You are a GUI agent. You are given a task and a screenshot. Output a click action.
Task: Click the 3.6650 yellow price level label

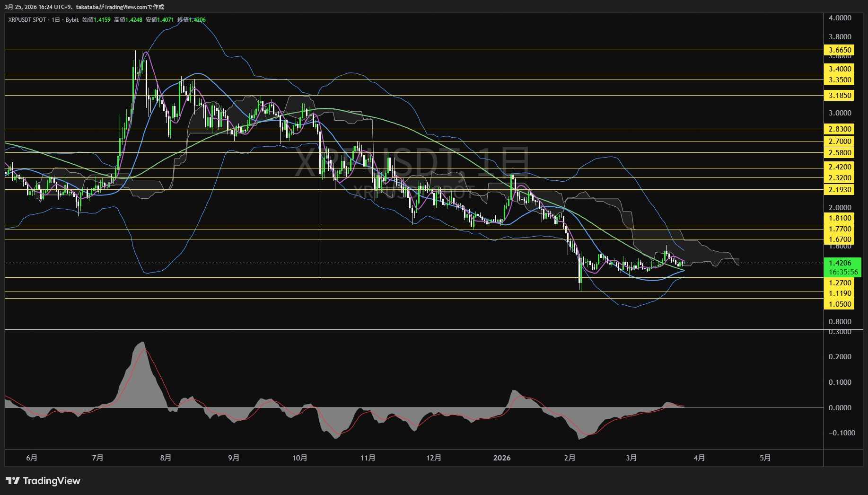(840, 50)
